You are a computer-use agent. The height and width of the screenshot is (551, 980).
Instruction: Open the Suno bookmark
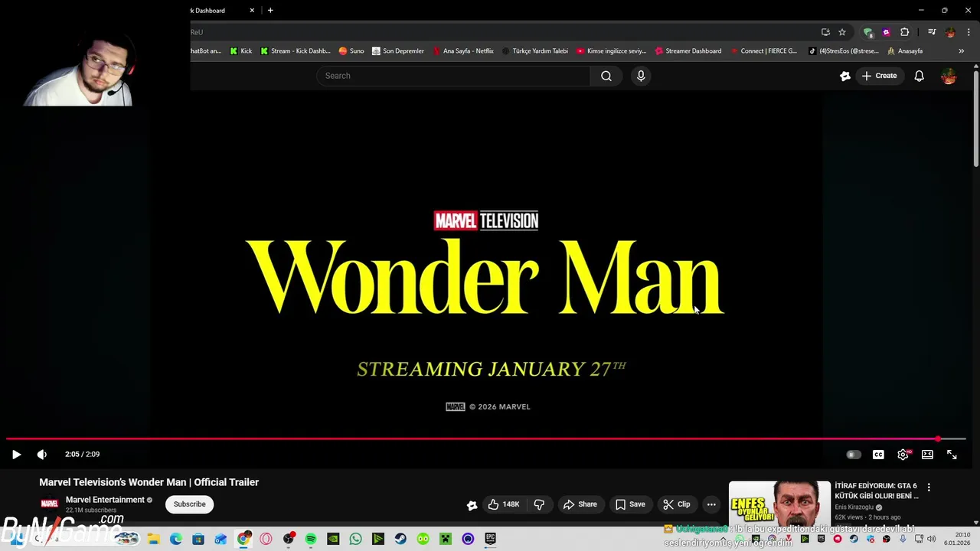(x=351, y=51)
